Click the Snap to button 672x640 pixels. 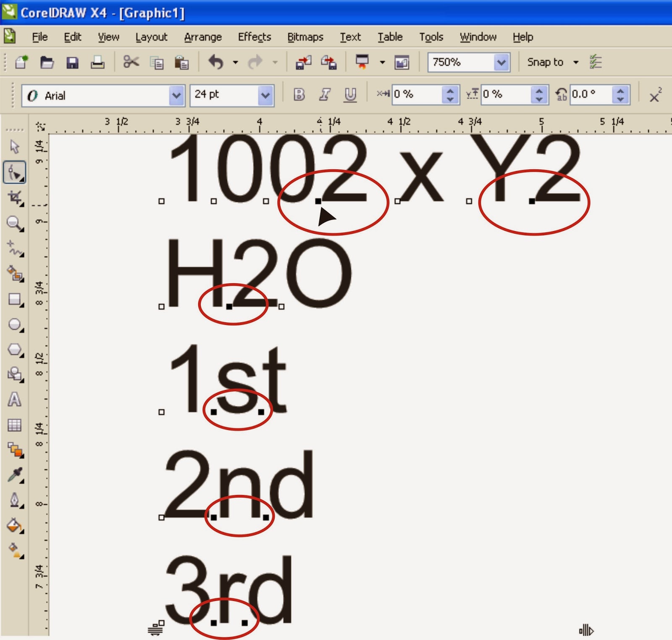point(545,62)
